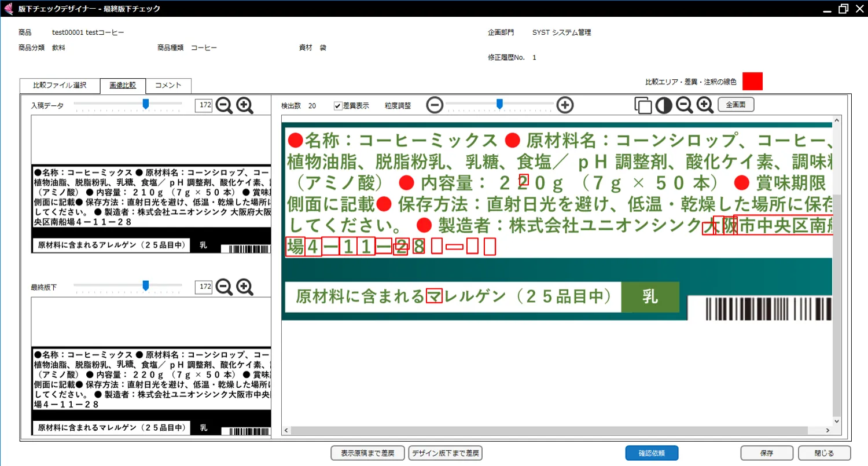Click the 入稿データ zoom value field
This screenshot has width=868, height=466.
pos(204,105)
